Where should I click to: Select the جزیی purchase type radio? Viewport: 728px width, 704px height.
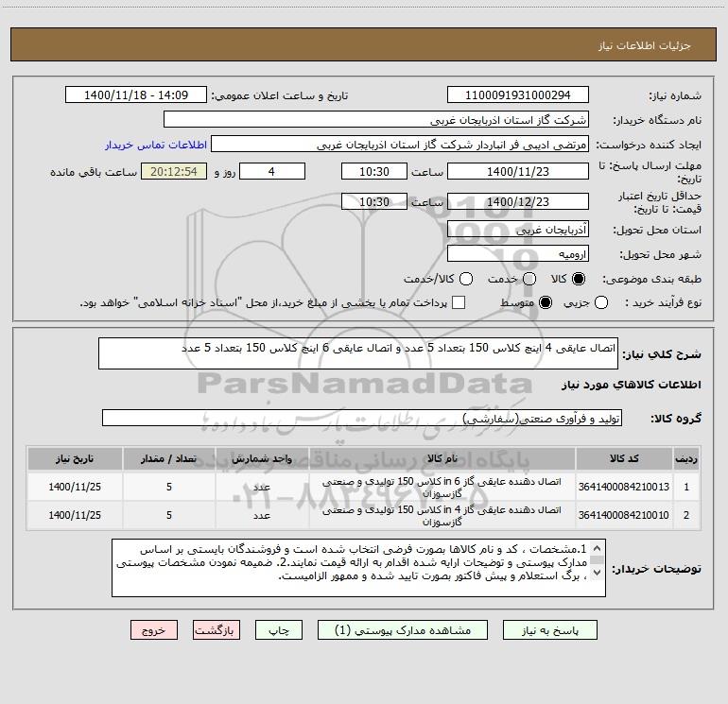pos(601,302)
